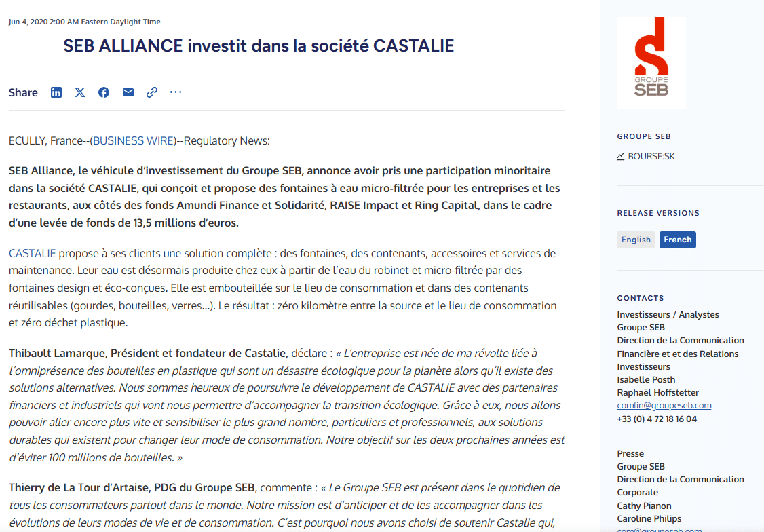Click ECULLY, France dateline text

coord(46,140)
